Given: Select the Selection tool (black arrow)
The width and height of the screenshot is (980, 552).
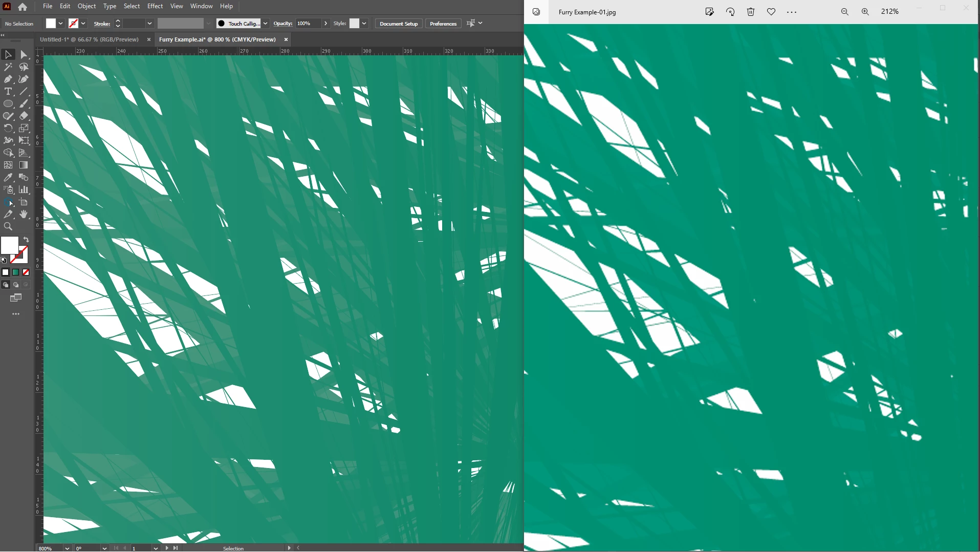Looking at the screenshot, I should (8, 54).
